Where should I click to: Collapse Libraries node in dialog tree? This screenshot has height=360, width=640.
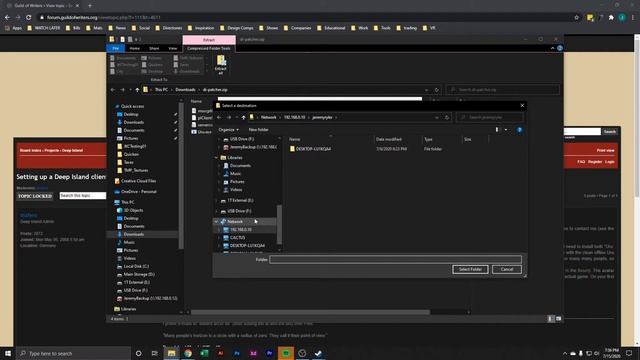tap(216, 158)
